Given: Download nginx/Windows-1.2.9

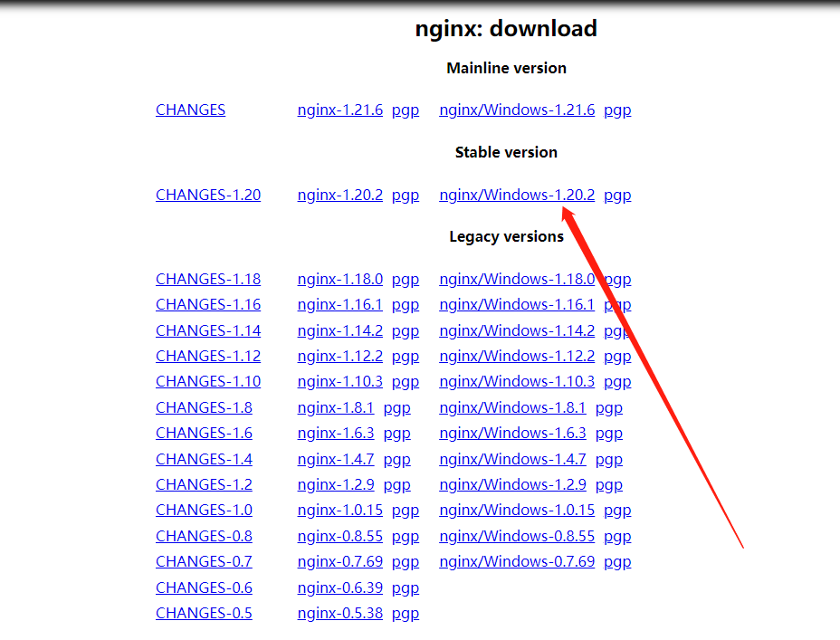Looking at the screenshot, I should pos(512,484).
